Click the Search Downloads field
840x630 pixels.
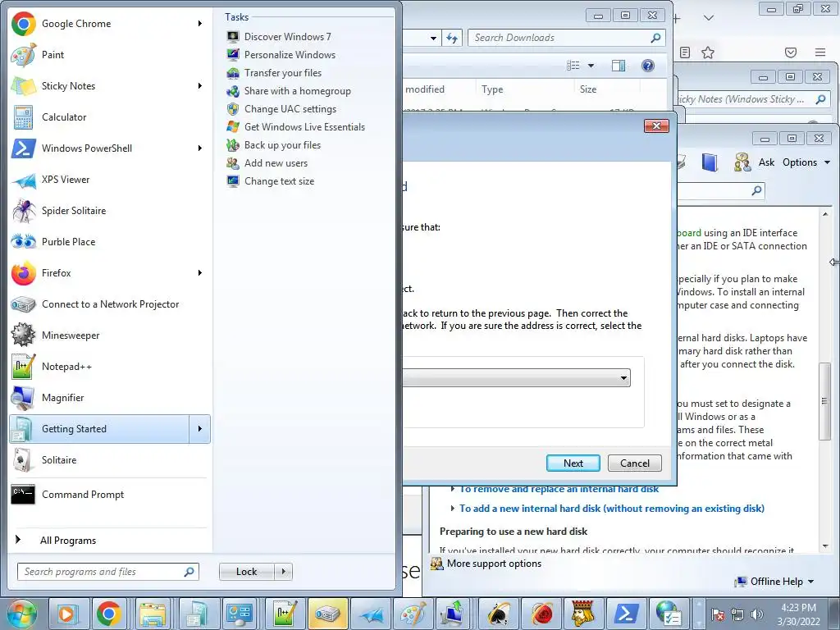[x=567, y=38]
